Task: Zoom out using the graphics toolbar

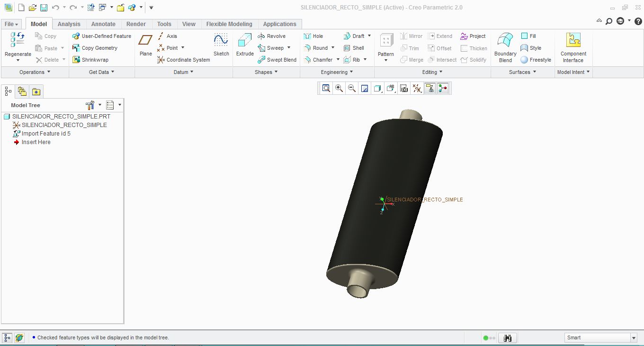Action: pyautogui.click(x=352, y=88)
